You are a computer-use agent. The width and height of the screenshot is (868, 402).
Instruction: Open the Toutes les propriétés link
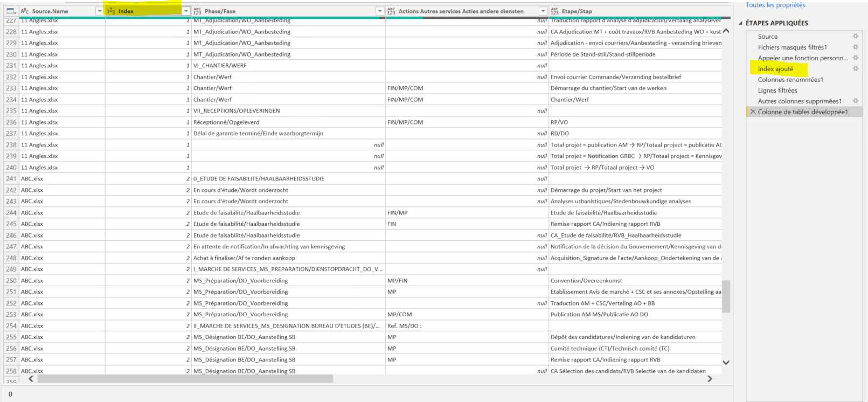pos(775,5)
